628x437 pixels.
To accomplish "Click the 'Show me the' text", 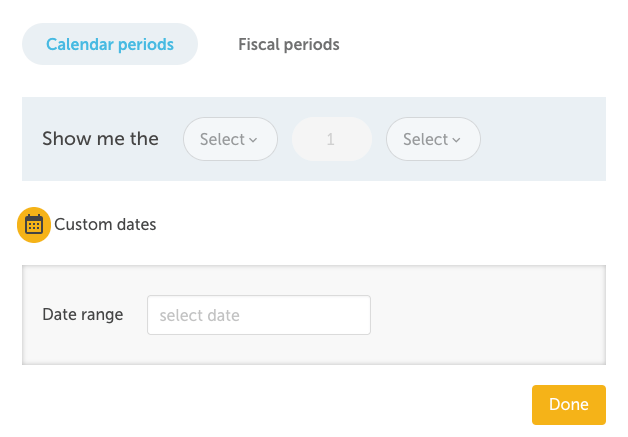I will click(100, 139).
